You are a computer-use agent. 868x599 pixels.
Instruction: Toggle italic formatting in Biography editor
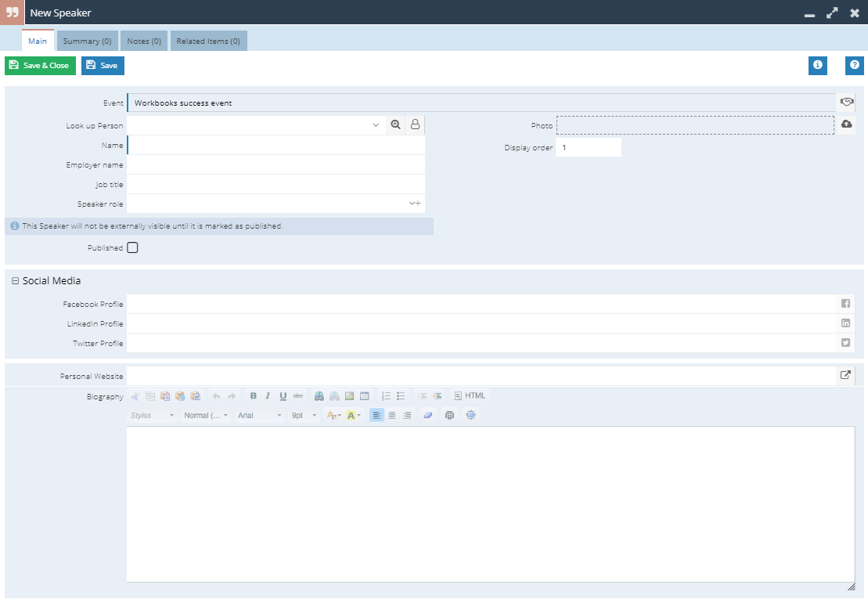click(268, 395)
